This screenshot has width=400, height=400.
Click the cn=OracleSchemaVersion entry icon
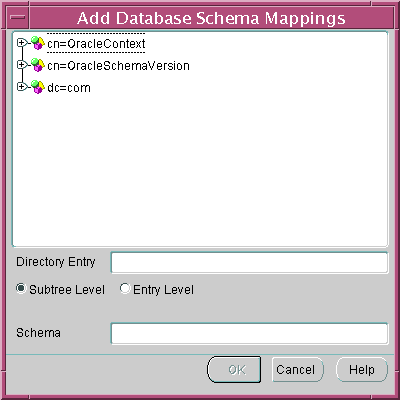tap(38, 65)
